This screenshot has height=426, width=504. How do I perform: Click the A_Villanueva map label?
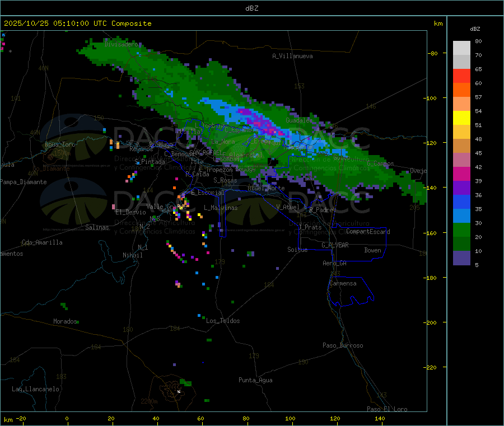click(292, 56)
